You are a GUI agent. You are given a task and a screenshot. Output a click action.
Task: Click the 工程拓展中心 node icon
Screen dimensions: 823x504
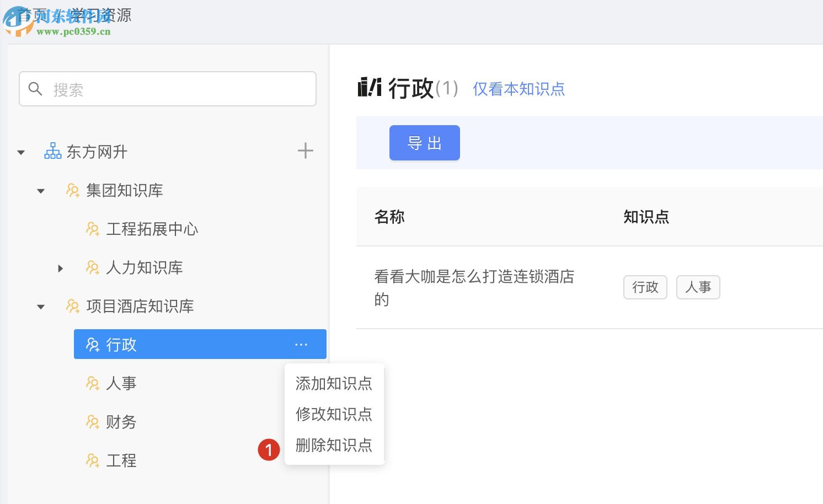[x=93, y=229]
